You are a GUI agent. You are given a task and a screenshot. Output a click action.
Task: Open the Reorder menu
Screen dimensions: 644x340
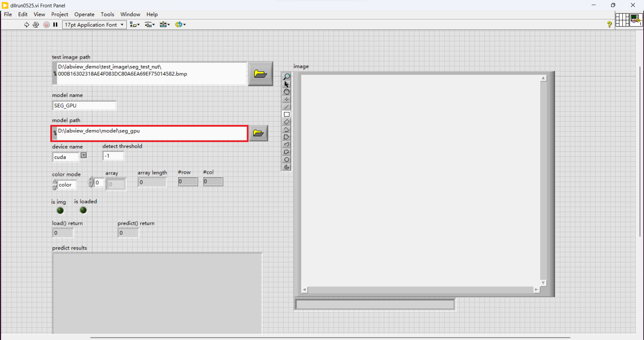180,24
